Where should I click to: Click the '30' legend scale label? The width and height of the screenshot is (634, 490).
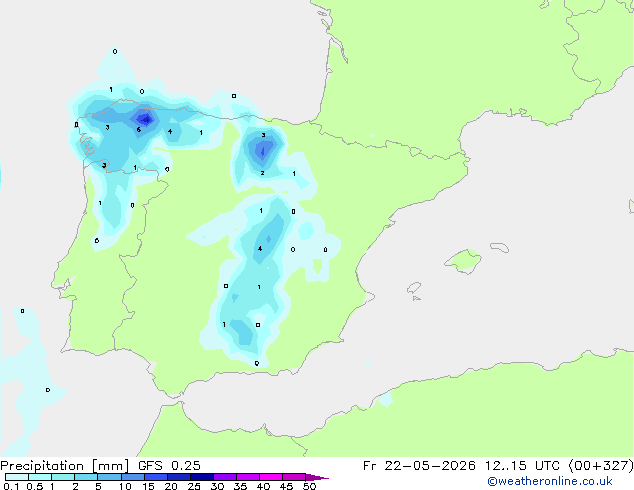click(217, 486)
